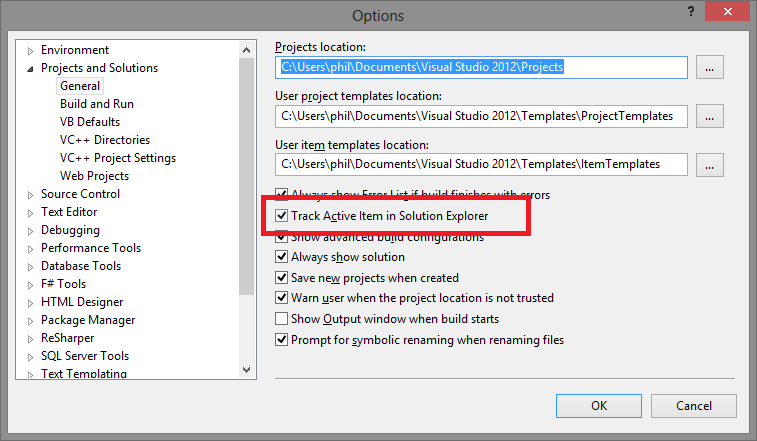This screenshot has width=757, height=441.
Task: Collapse the Projects and Solutions node
Action: coord(30,69)
